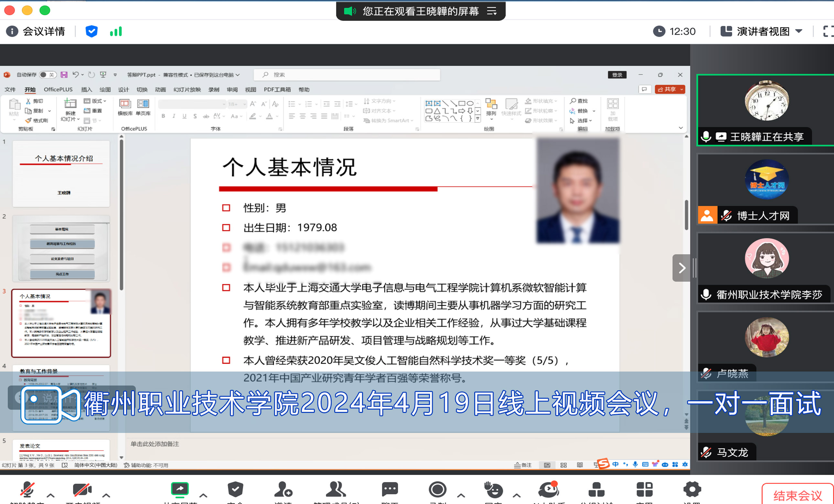Start slideshow from quick access toolbar
Image resolution: width=834 pixels, height=504 pixels.
pyautogui.click(x=103, y=75)
